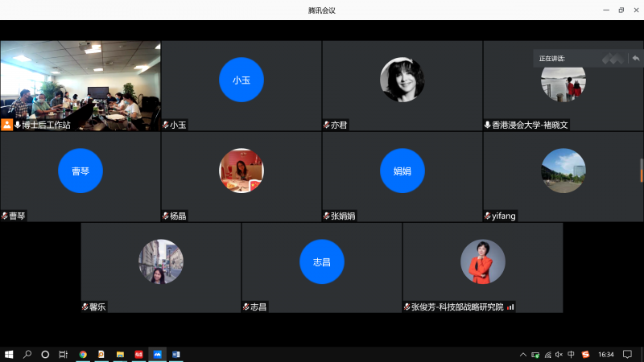Image resolution: width=644 pixels, height=362 pixels.
Task: Click muted mic icon beside 志昌 label
Action: tap(246, 307)
